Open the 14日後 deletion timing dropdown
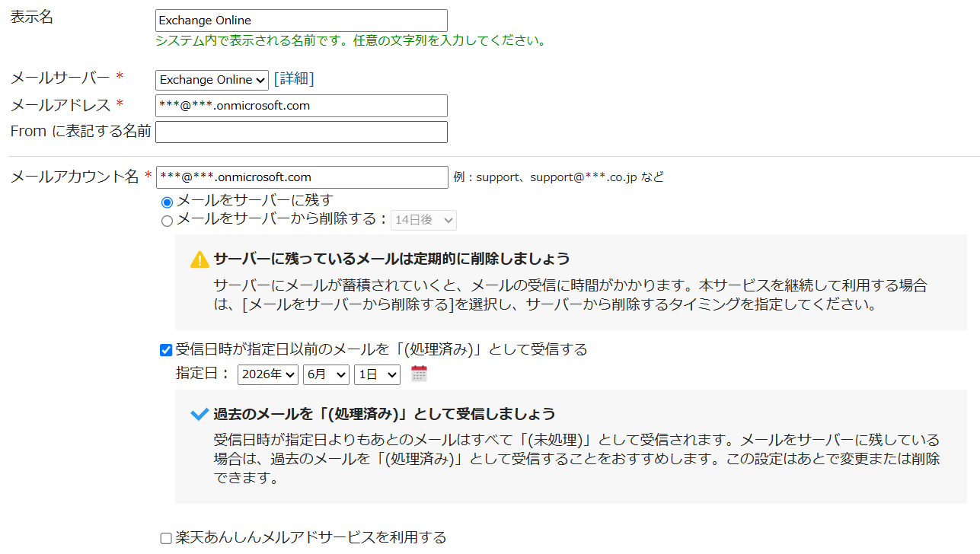 (423, 220)
